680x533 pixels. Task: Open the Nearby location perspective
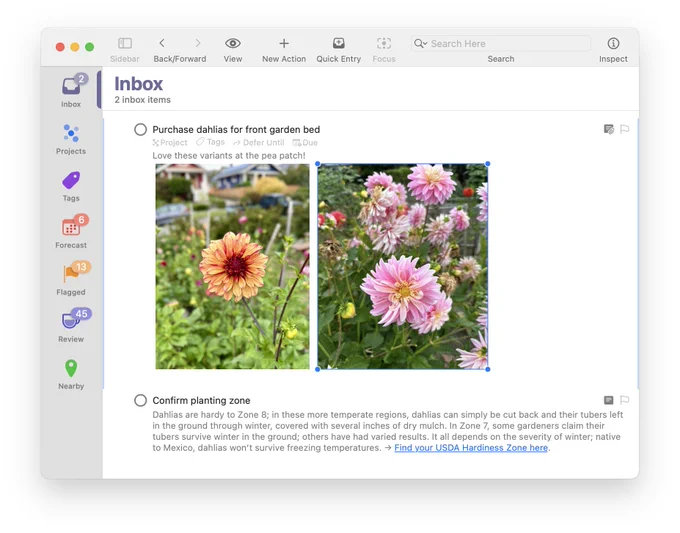coord(71,374)
